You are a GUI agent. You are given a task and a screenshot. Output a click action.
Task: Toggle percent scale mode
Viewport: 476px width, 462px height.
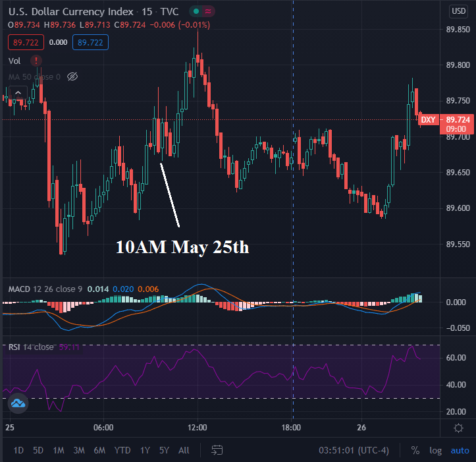[x=415, y=450]
